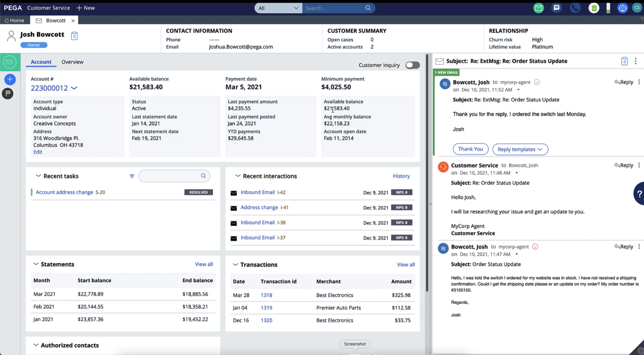The width and height of the screenshot is (644, 355).
Task: Click the Thank You quick reply button
Action: (x=470, y=149)
